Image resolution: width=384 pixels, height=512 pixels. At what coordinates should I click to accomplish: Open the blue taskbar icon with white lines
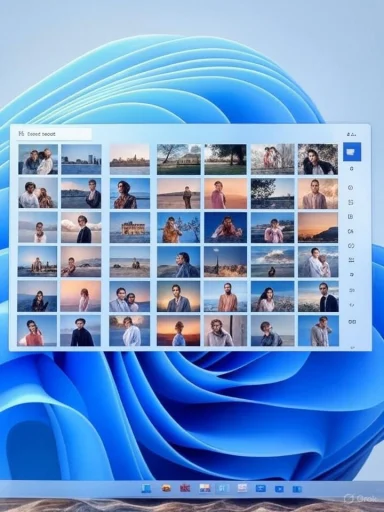[261, 488]
